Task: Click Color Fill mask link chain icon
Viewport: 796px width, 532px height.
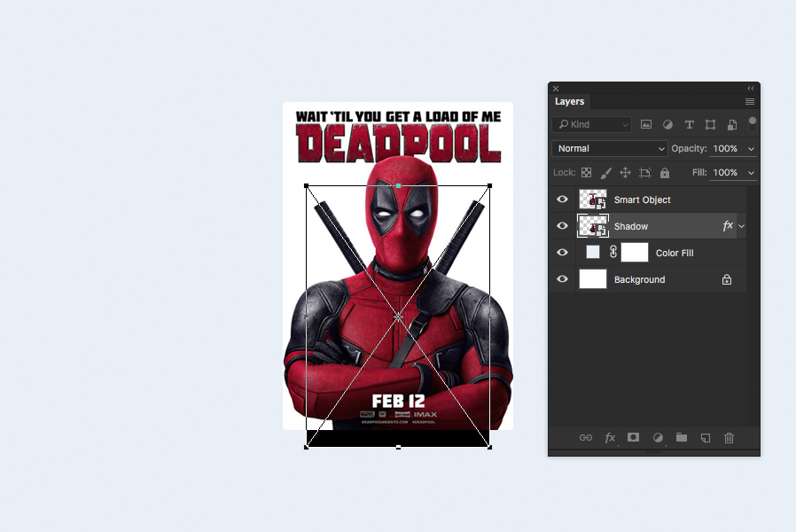Action: point(613,252)
